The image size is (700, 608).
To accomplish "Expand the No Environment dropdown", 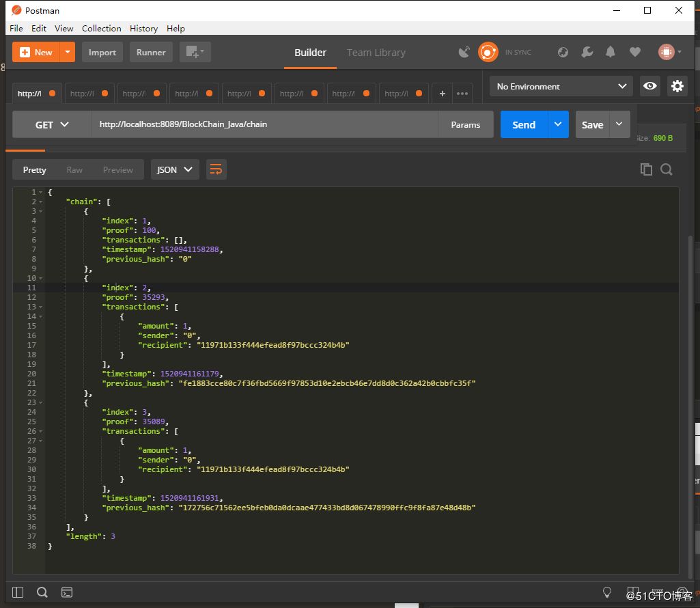I will coord(561,87).
